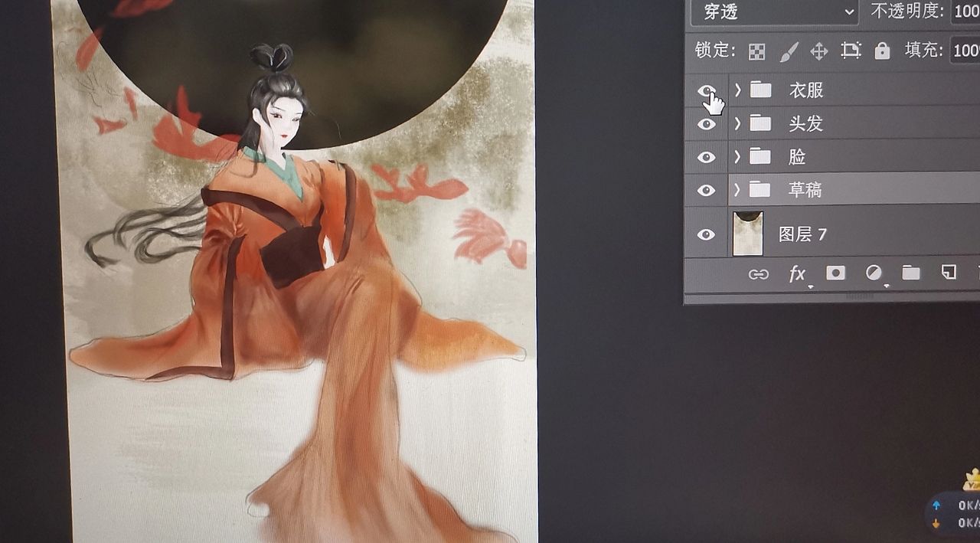Enable lock all with the padlock icon
980x543 pixels.
pos(881,51)
